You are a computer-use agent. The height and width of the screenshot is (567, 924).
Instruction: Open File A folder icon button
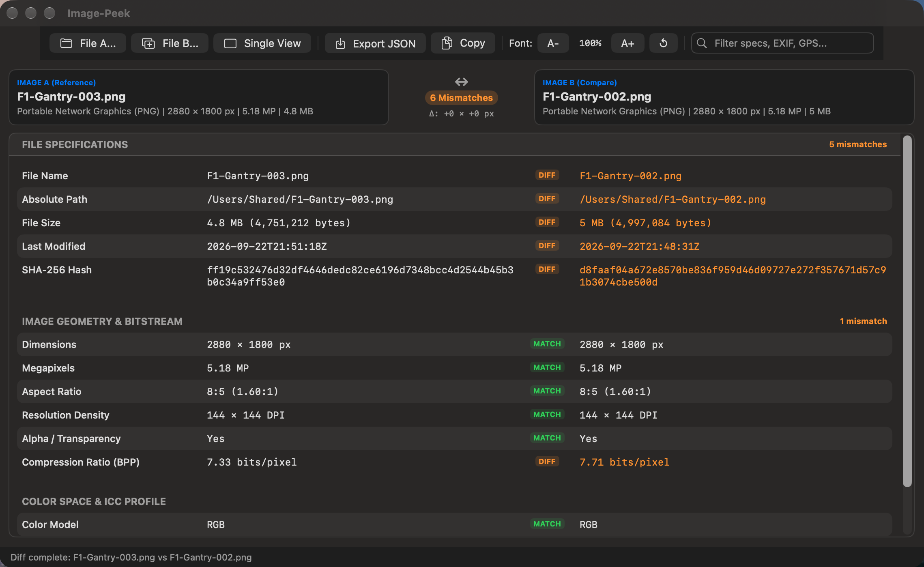[x=66, y=43]
